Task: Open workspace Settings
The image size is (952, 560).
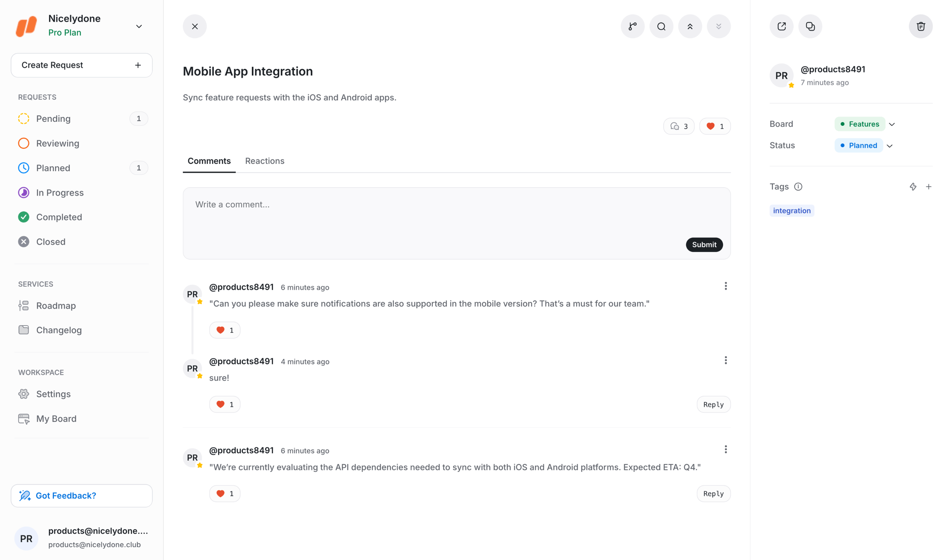Action: tap(82, 394)
